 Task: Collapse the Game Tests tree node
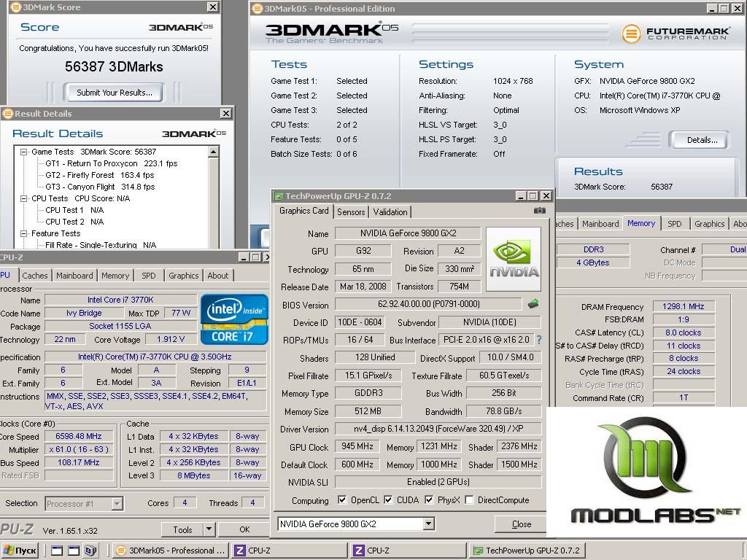[x=23, y=152]
